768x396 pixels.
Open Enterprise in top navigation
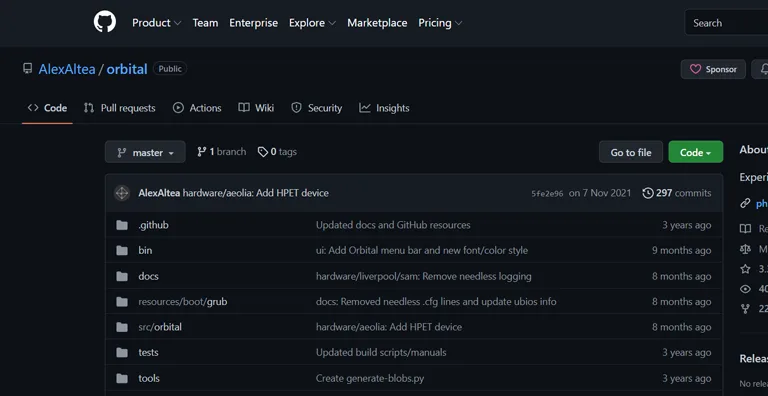coord(253,23)
